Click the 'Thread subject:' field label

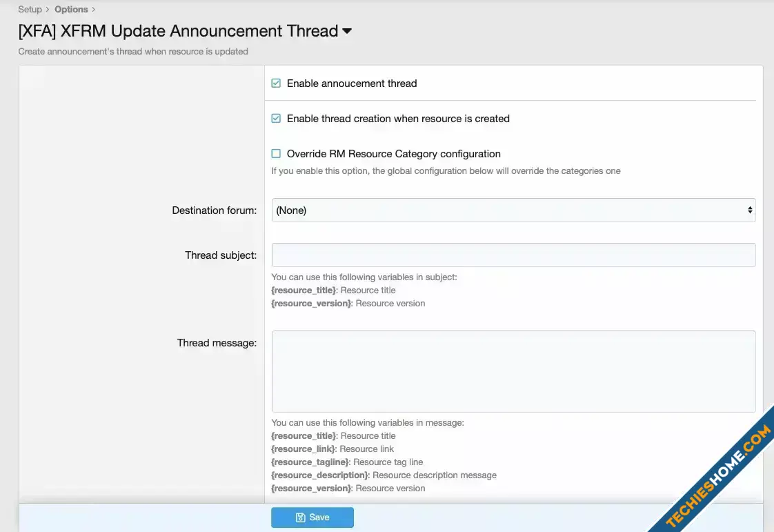tap(220, 255)
